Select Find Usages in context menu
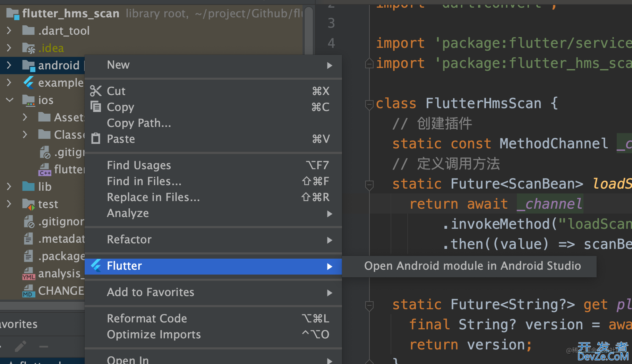This screenshot has height=364, width=632. (213, 165)
